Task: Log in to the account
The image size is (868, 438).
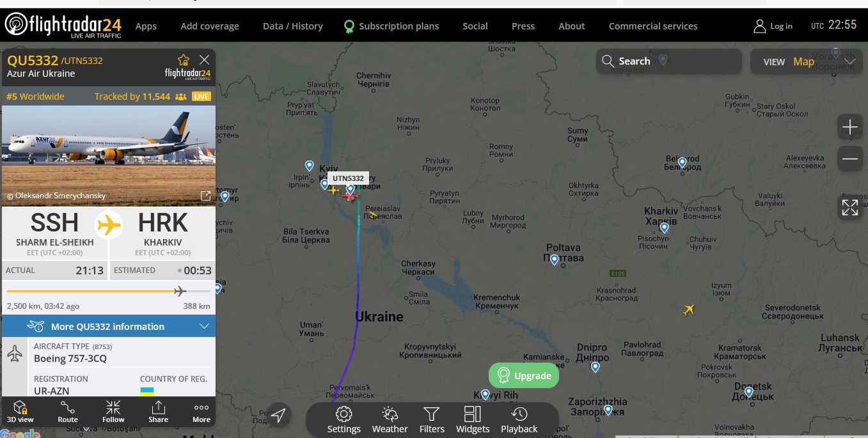Action: tap(773, 26)
